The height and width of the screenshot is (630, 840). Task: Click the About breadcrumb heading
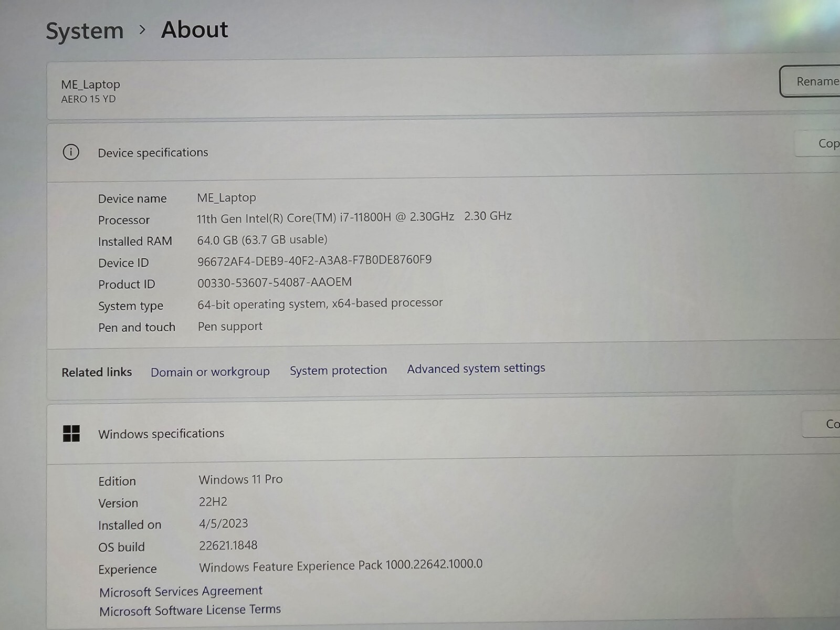coord(195,29)
